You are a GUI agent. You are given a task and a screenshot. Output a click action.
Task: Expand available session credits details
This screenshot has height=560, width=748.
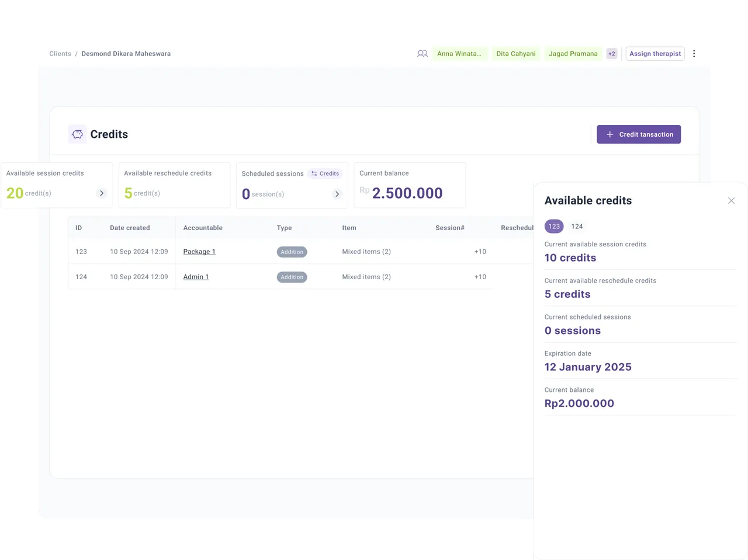(x=102, y=193)
